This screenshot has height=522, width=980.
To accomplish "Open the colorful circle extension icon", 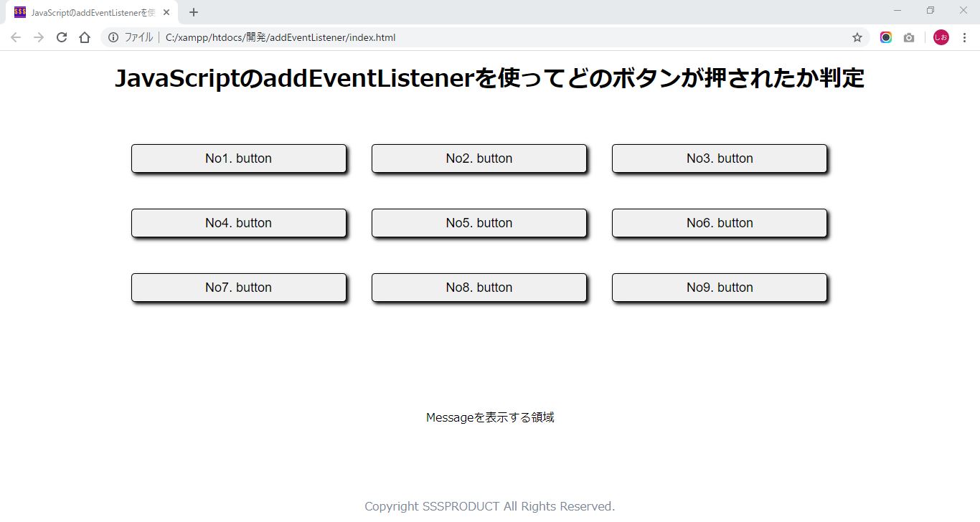I will click(x=886, y=38).
